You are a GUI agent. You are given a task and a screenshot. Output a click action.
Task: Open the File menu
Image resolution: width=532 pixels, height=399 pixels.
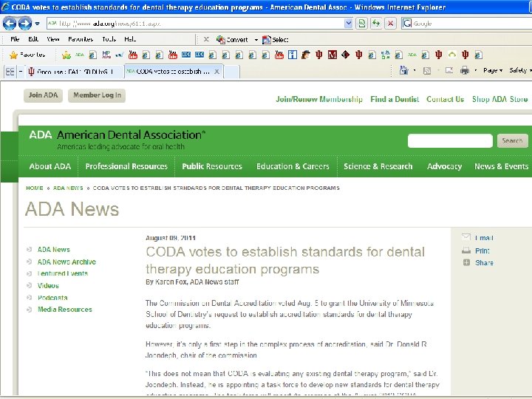click(x=15, y=39)
